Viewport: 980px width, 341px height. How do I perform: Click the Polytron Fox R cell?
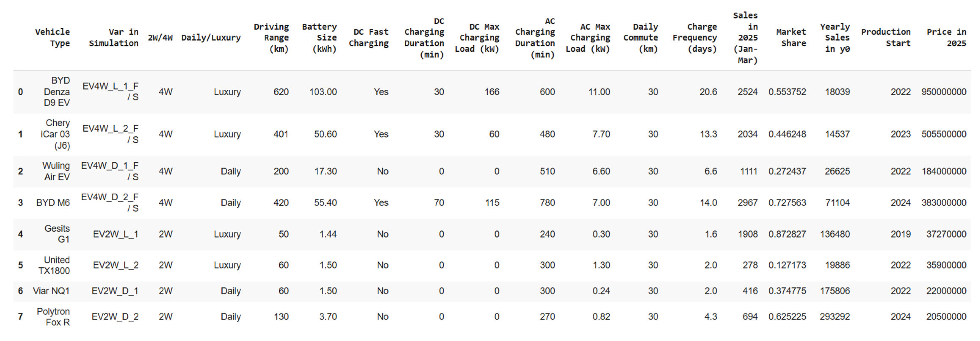click(53, 317)
